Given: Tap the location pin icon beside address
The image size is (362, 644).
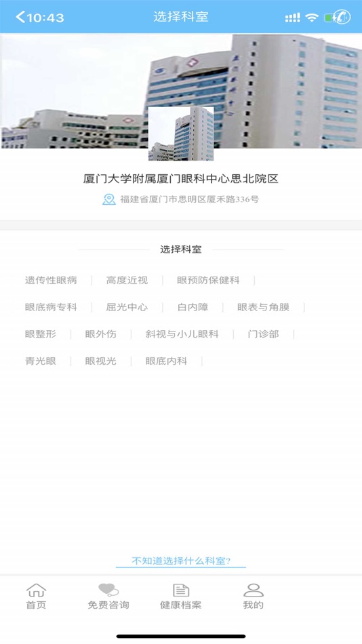Looking at the screenshot, I should pos(109,199).
